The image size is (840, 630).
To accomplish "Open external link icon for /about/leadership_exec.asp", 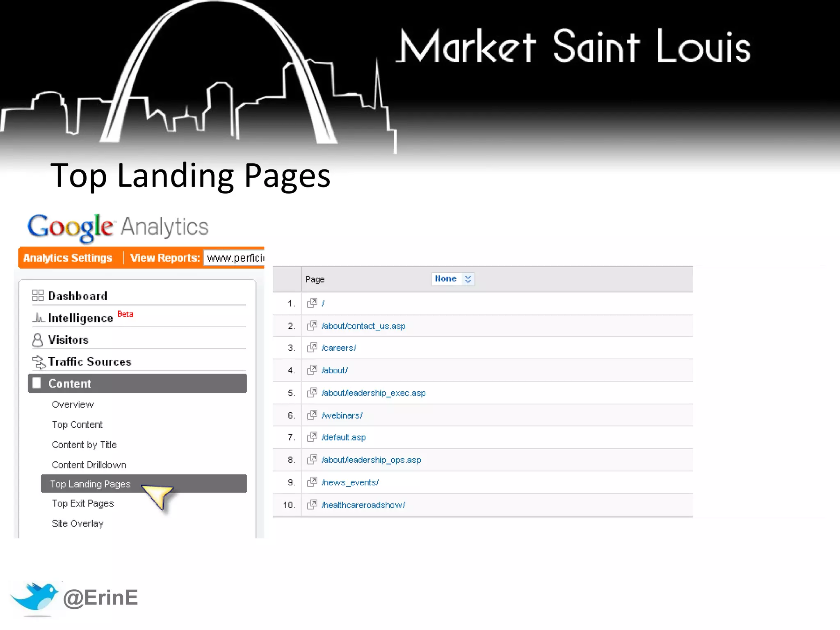I will pyautogui.click(x=312, y=393).
